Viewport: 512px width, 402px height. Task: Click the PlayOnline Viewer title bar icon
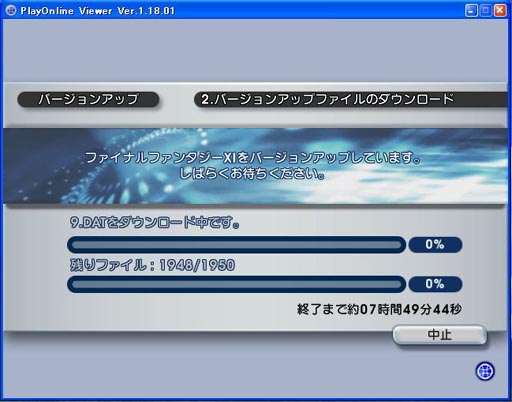(11, 10)
